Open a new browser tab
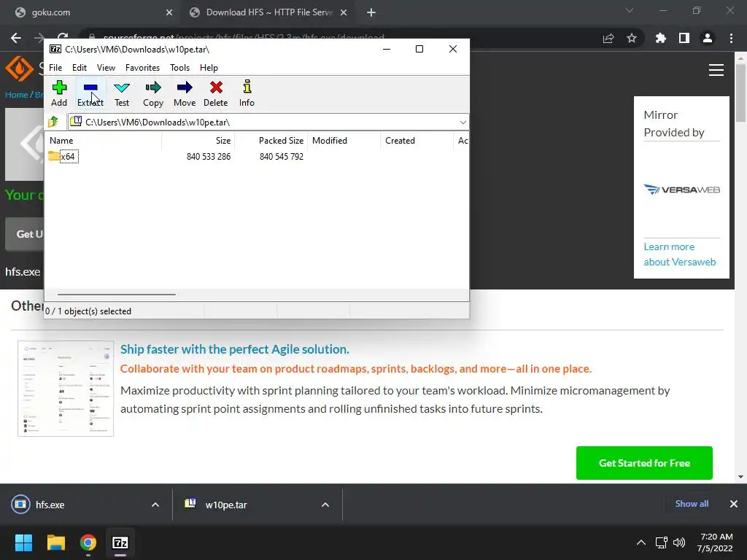This screenshot has width=747, height=560. click(x=371, y=13)
